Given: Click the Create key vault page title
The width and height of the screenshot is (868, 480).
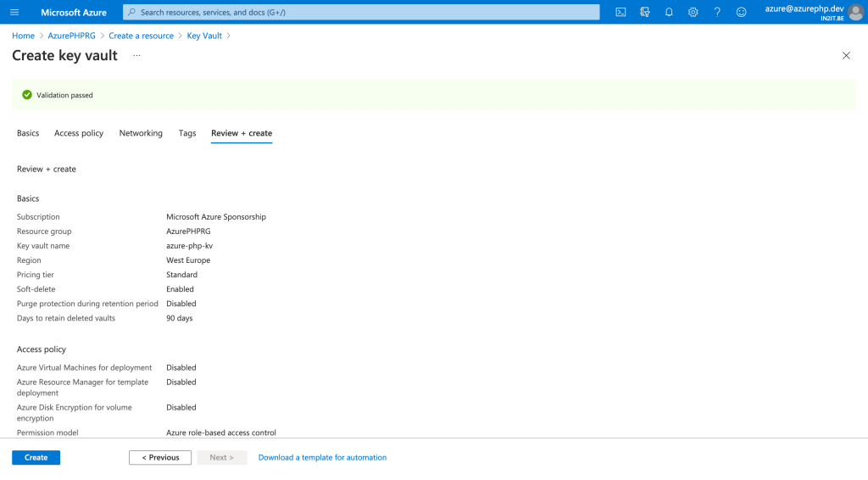Looking at the screenshot, I should [x=64, y=55].
